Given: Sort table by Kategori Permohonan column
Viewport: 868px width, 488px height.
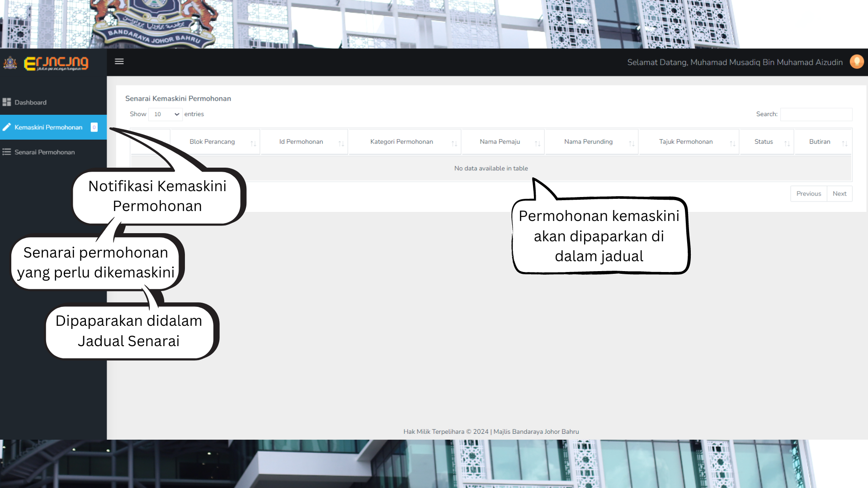Looking at the screenshot, I should point(401,141).
